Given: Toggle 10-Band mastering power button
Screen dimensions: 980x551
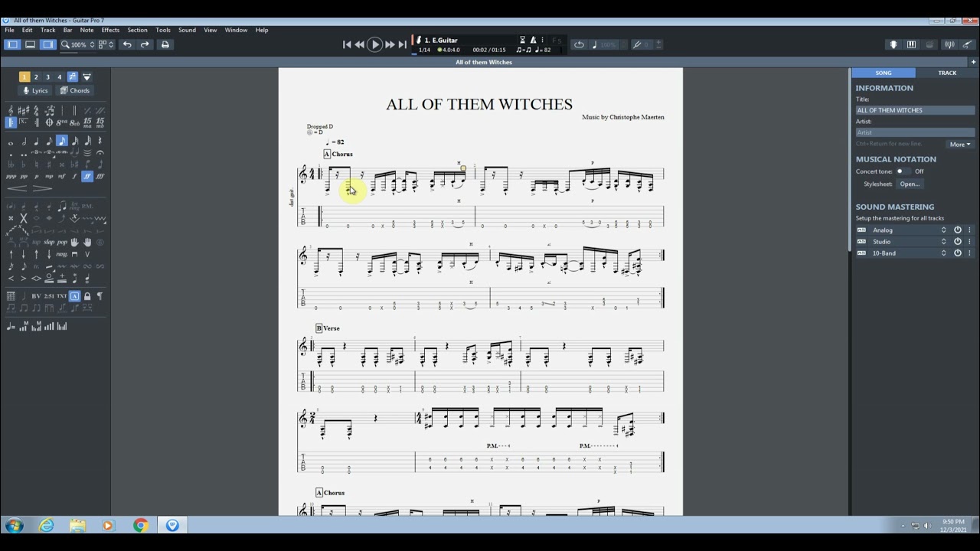Looking at the screenshot, I should [x=958, y=253].
